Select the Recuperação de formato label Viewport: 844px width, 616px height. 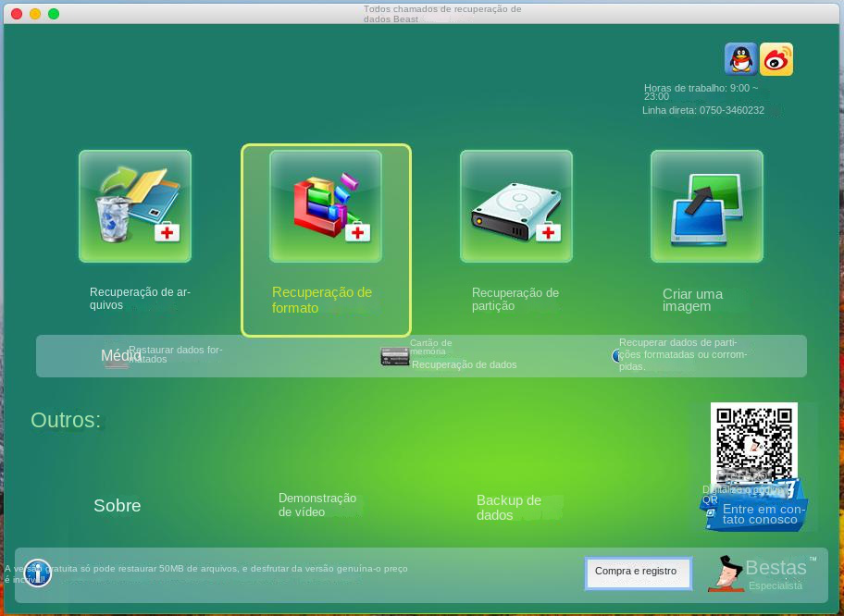[x=322, y=300]
